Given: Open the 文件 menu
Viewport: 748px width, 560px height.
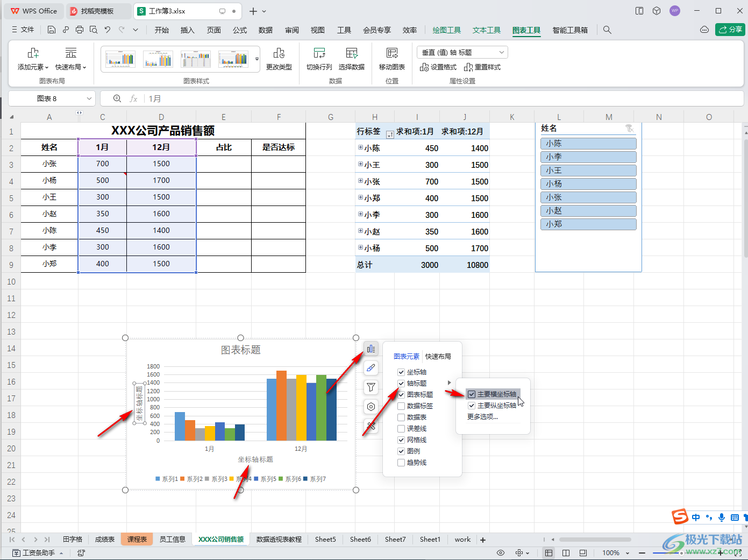Looking at the screenshot, I should point(23,30).
